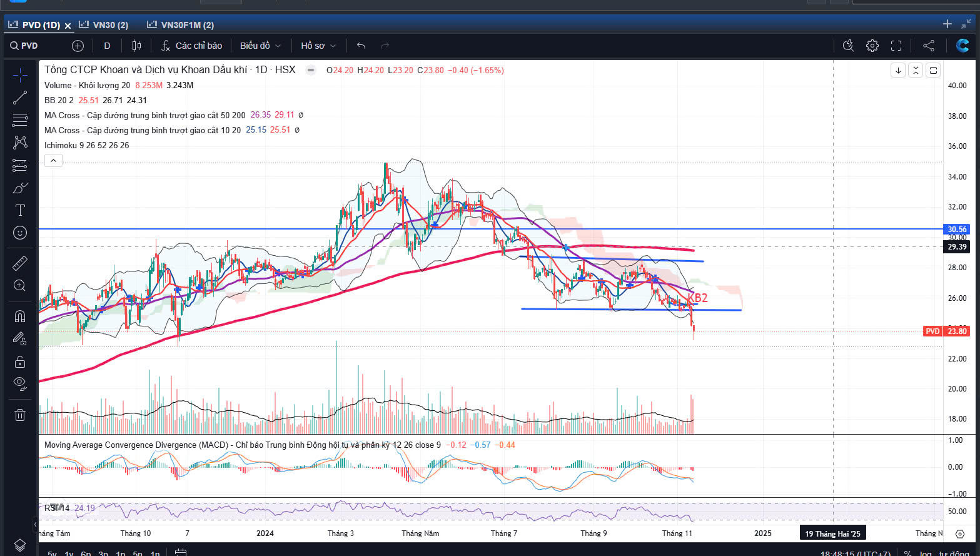Viewport: 980px width, 556px height.
Task: Open the forecast and position tools
Action: click(20, 165)
